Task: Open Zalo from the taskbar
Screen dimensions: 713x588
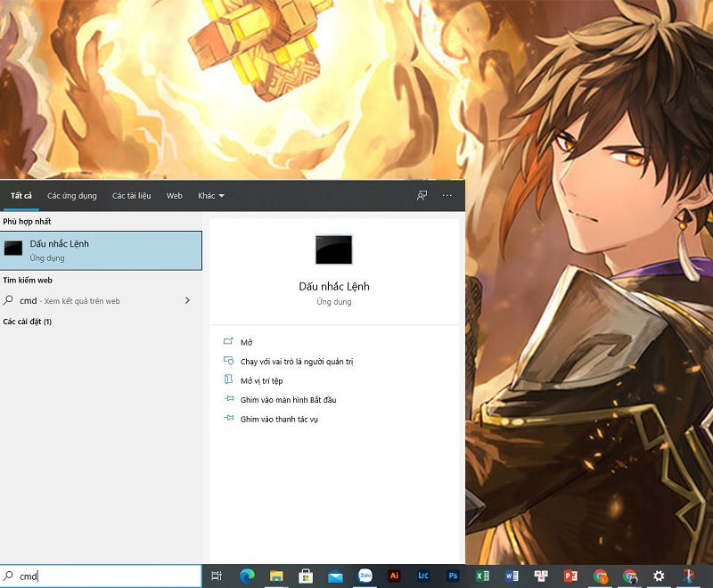Action: coord(365,576)
